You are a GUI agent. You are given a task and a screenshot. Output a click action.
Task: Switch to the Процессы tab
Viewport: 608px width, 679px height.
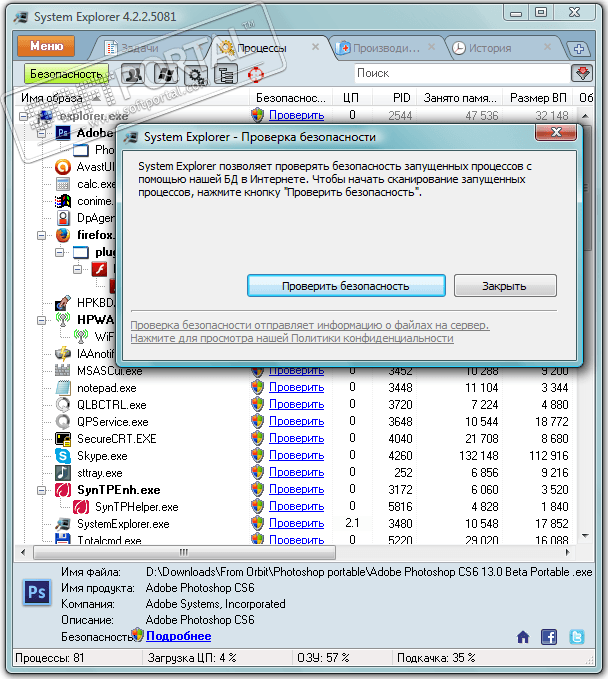coord(262,48)
